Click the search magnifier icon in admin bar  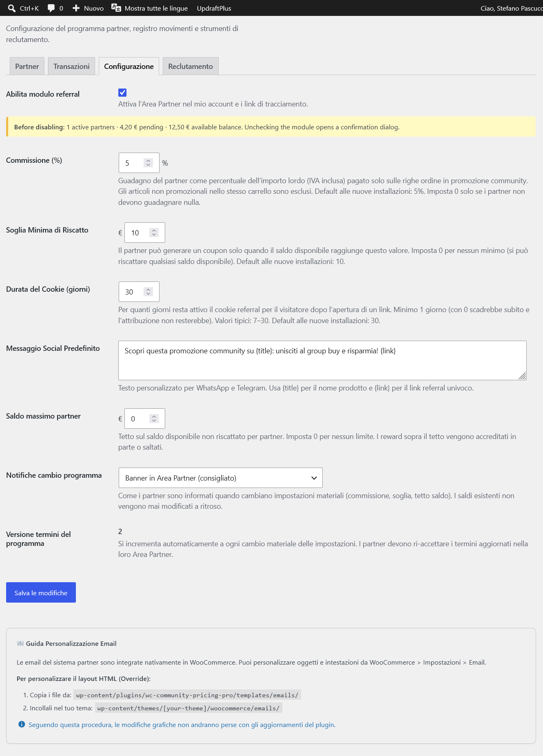pos(12,8)
